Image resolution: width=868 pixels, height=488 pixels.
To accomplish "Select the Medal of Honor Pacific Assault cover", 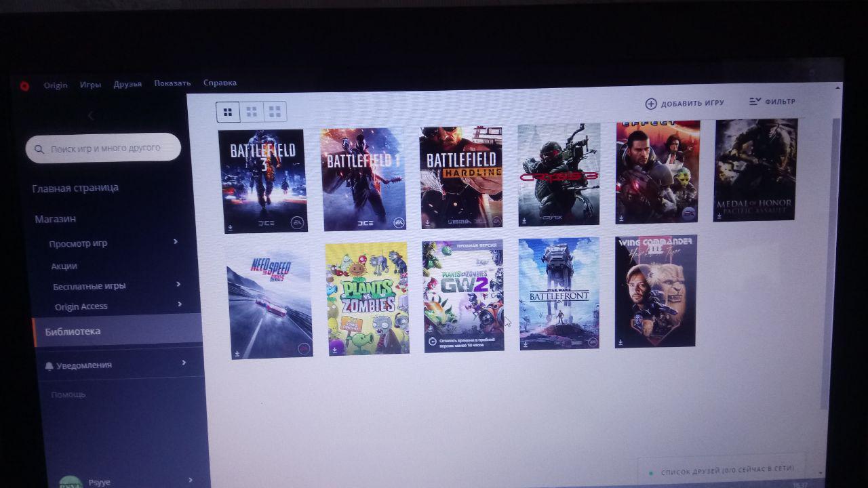I will pyautogui.click(x=755, y=169).
